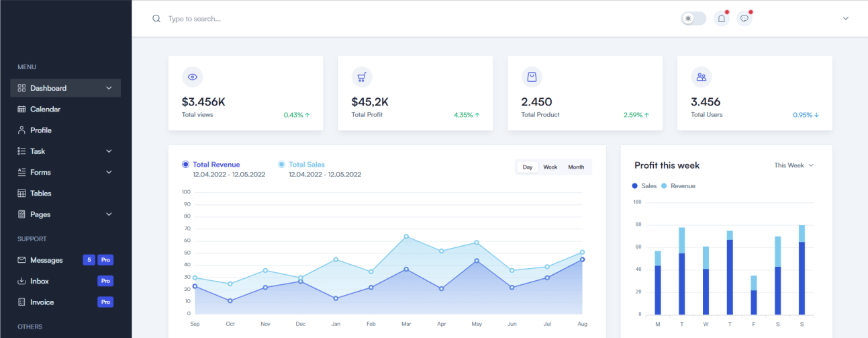
Task: Open Inbox in the sidebar
Action: coord(39,282)
